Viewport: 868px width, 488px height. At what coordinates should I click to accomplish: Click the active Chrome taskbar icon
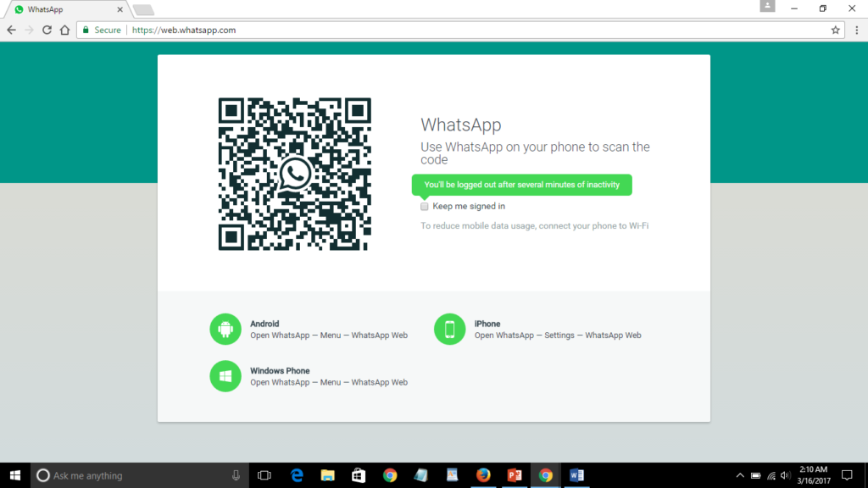point(545,475)
